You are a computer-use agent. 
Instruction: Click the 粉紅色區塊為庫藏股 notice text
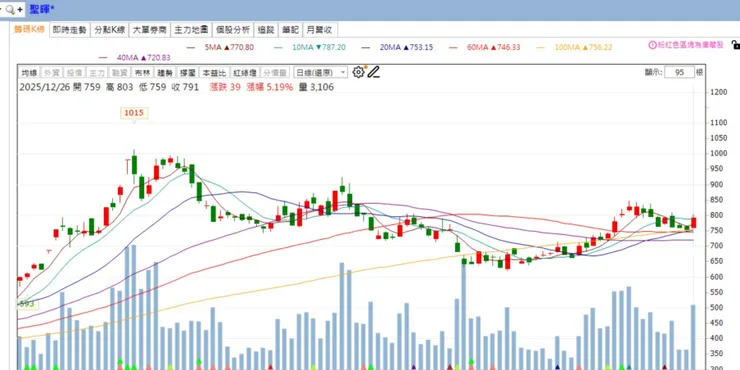691,45
